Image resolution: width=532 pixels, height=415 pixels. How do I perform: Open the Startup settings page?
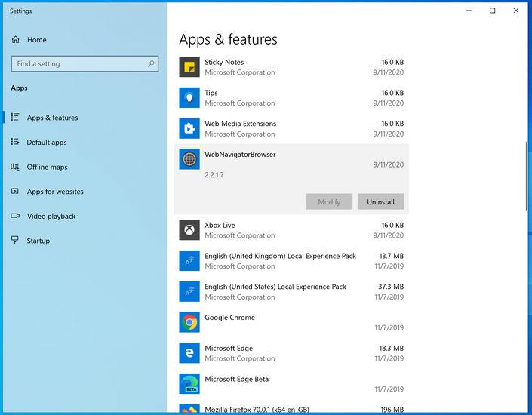point(38,241)
